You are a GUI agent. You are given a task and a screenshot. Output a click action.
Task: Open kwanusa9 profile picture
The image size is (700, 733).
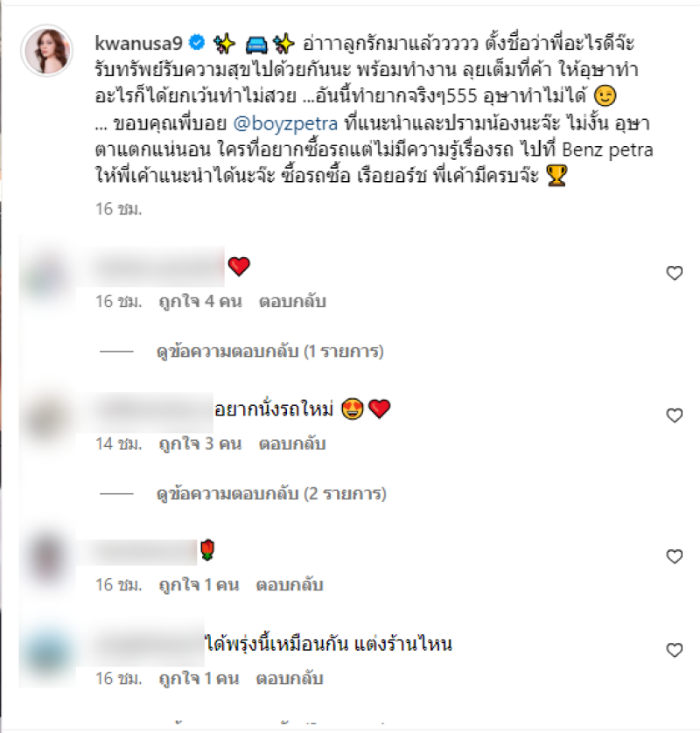[47, 51]
